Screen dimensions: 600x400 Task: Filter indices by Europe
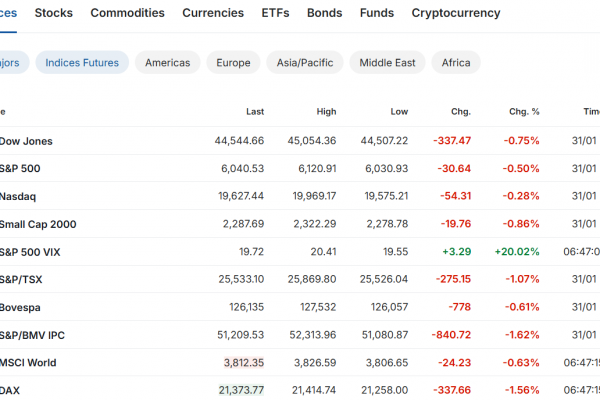pos(233,62)
